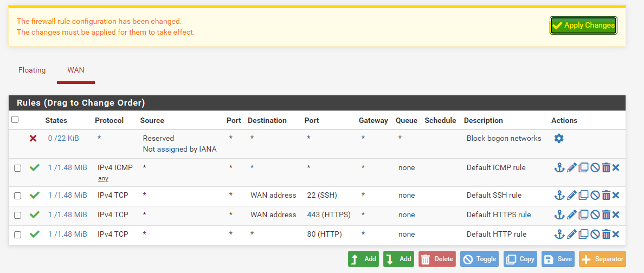Click the Save button for rule order
The image size is (644, 273).
coord(558,259)
